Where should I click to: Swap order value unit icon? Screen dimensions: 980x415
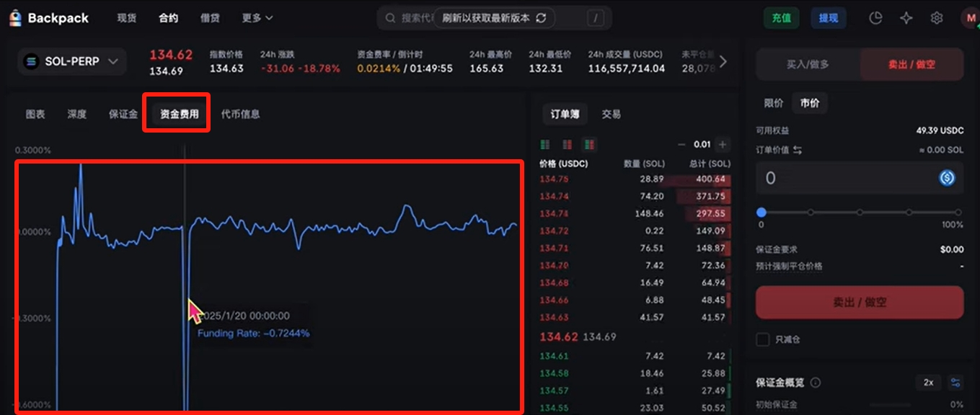tap(798, 150)
